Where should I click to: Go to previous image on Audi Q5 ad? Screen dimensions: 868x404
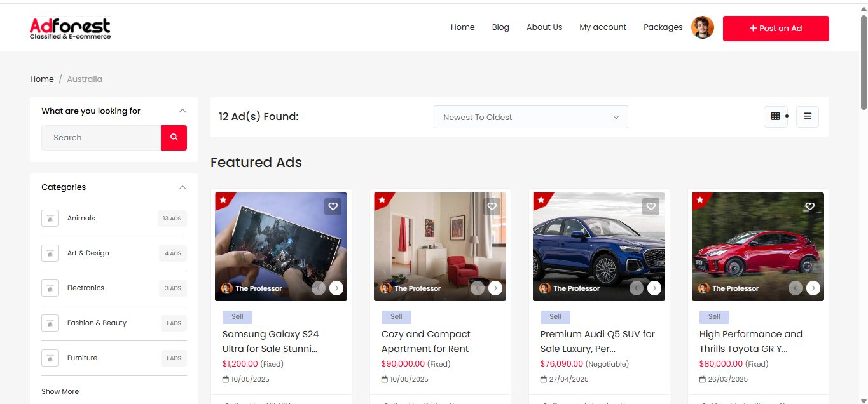(637, 288)
